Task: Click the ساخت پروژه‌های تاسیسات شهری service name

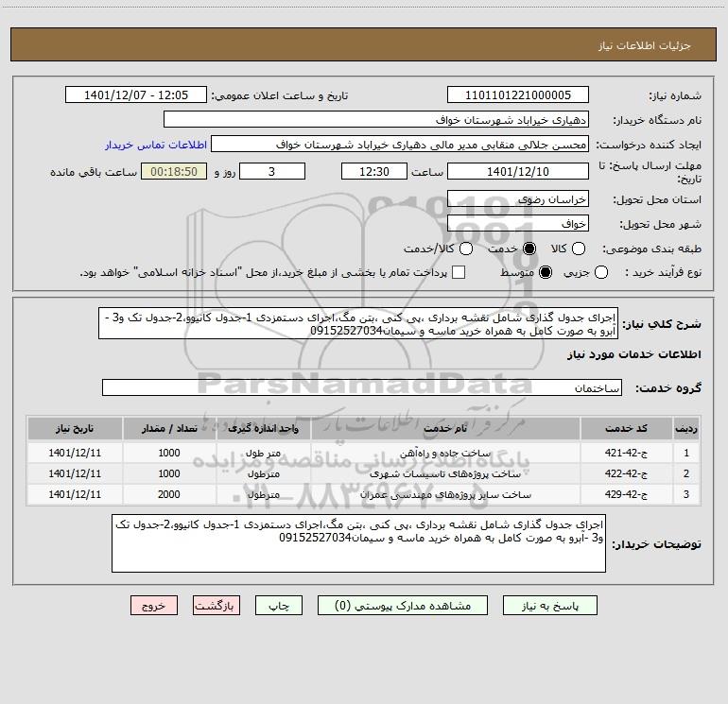Action: click(x=445, y=474)
